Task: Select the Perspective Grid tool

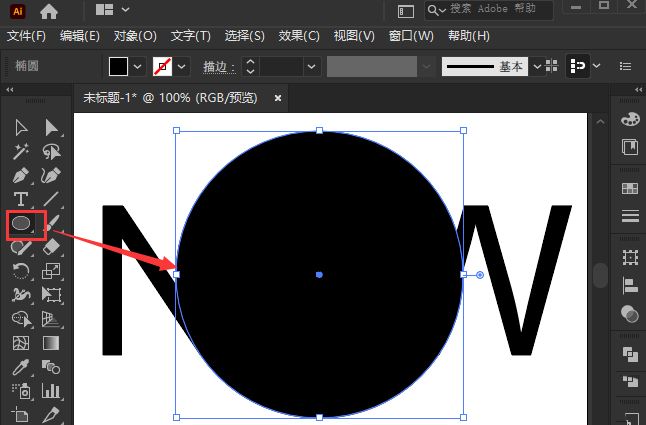Action: tap(51, 319)
